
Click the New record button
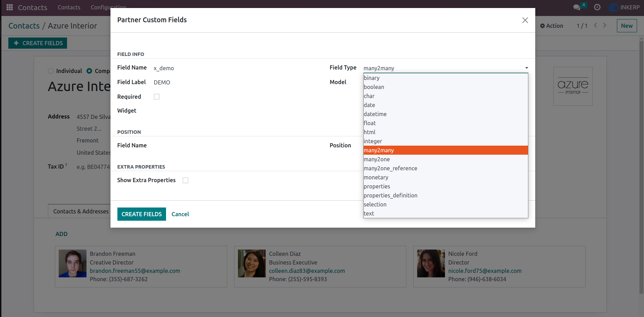click(627, 26)
